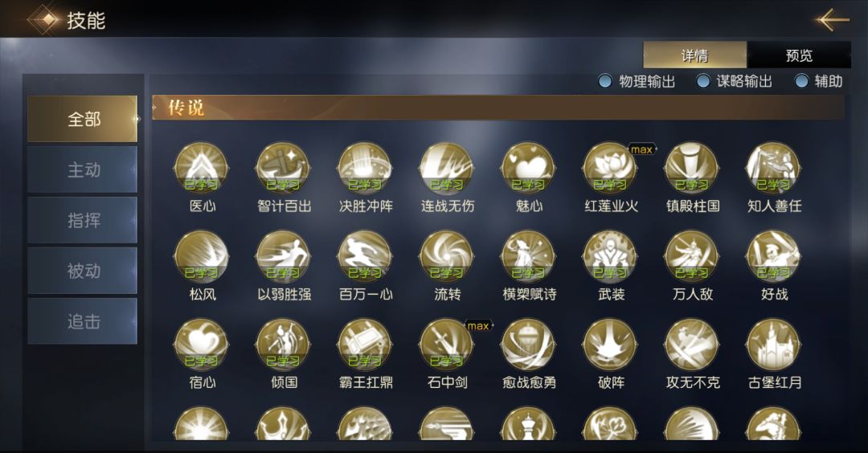Image resolution: width=868 pixels, height=453 pixels.
Task: Enable the 物理输出 filter radio button
Action: 605,81
